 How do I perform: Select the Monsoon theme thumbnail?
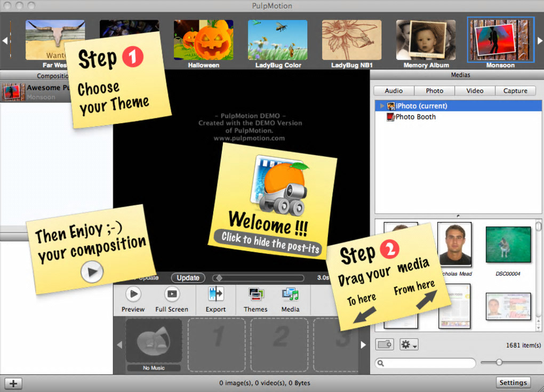tap(500, 39)
